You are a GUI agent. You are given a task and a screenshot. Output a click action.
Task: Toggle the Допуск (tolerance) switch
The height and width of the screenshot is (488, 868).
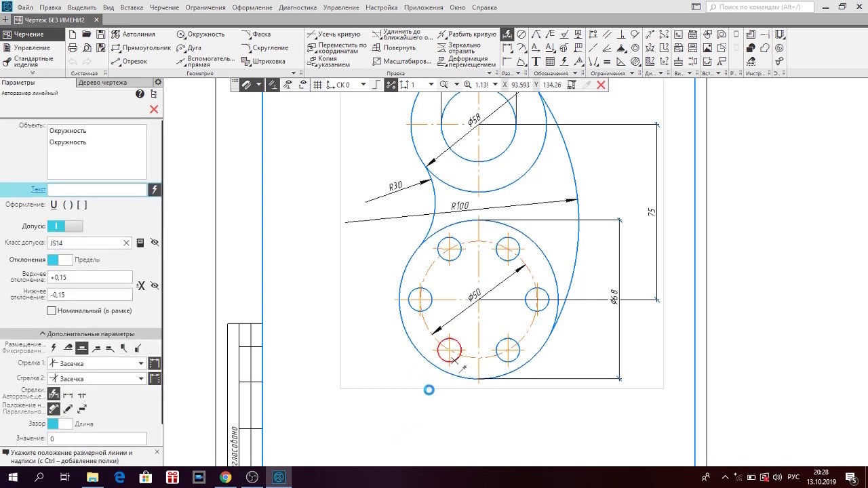pos(65,226)
